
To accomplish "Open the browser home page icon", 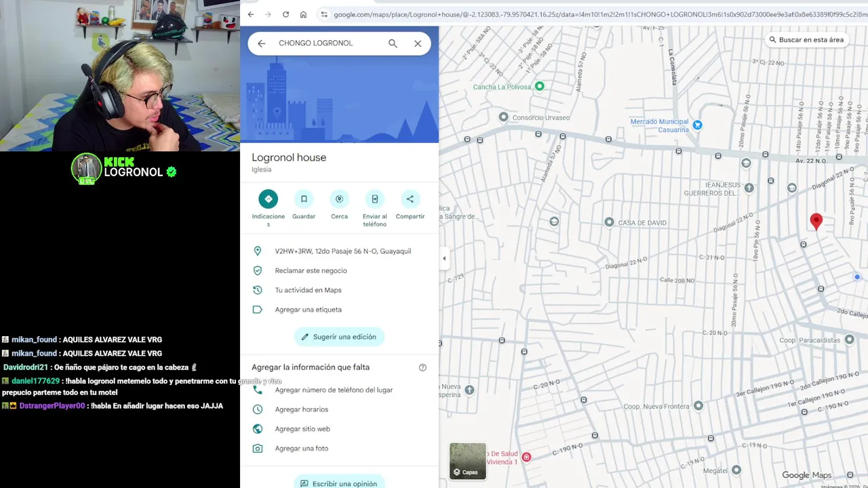I will click(x=303, y=14).
